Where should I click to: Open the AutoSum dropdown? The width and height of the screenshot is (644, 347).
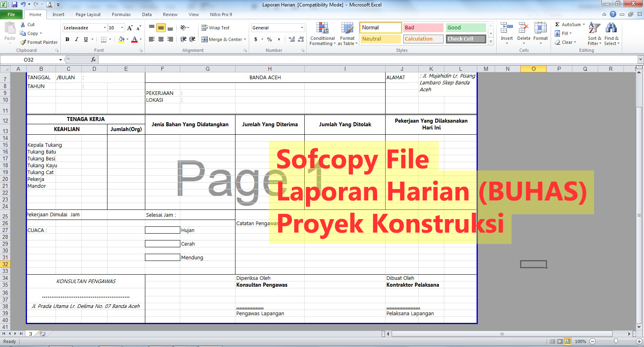point(583,25)
